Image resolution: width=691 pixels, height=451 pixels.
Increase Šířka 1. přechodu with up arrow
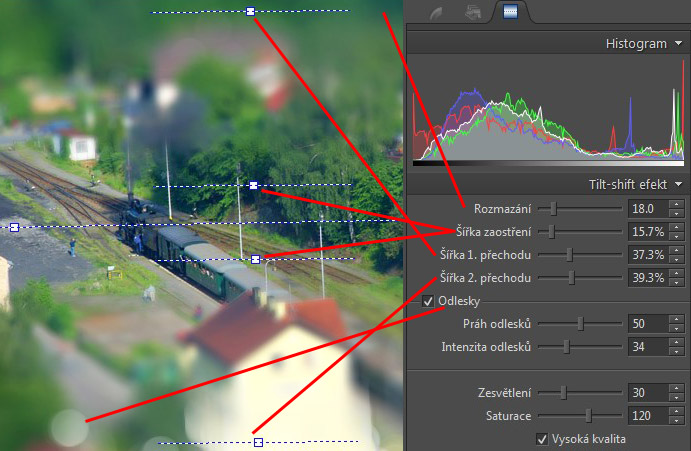(x=674, y=251)
